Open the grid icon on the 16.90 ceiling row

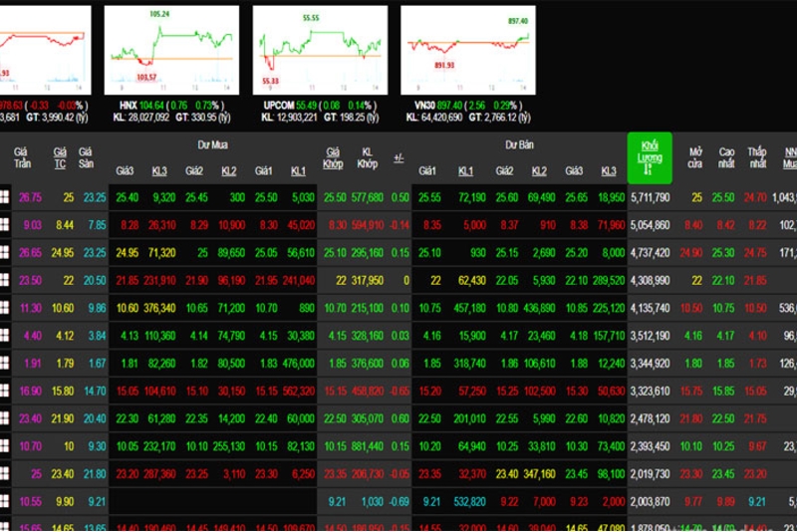(4, 391)
